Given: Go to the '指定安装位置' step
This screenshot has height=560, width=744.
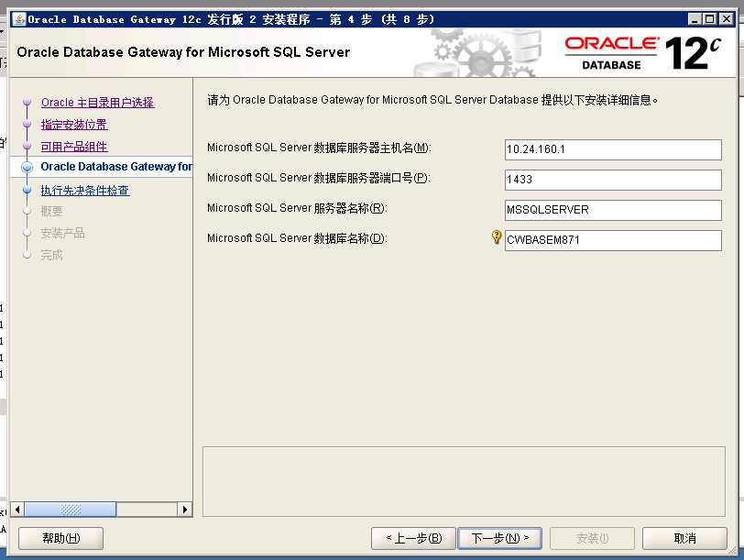Looking at the screenshot, I should (74, 125).
